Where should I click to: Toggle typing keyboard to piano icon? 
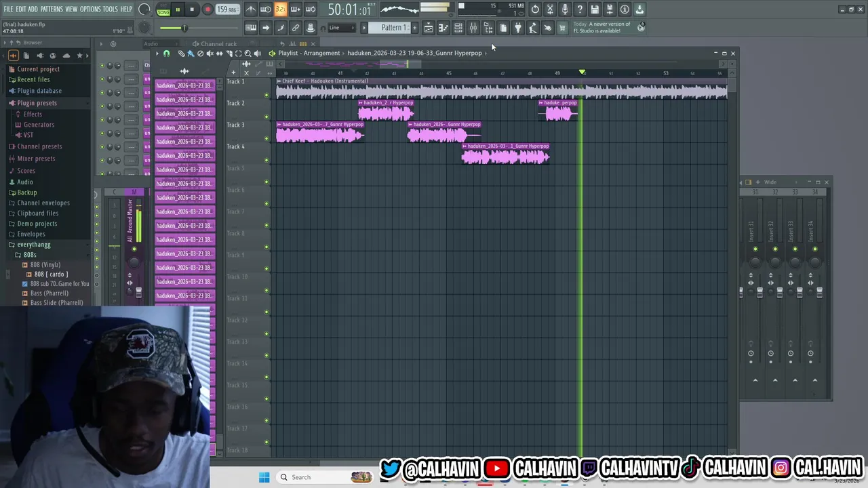[251, 28]
